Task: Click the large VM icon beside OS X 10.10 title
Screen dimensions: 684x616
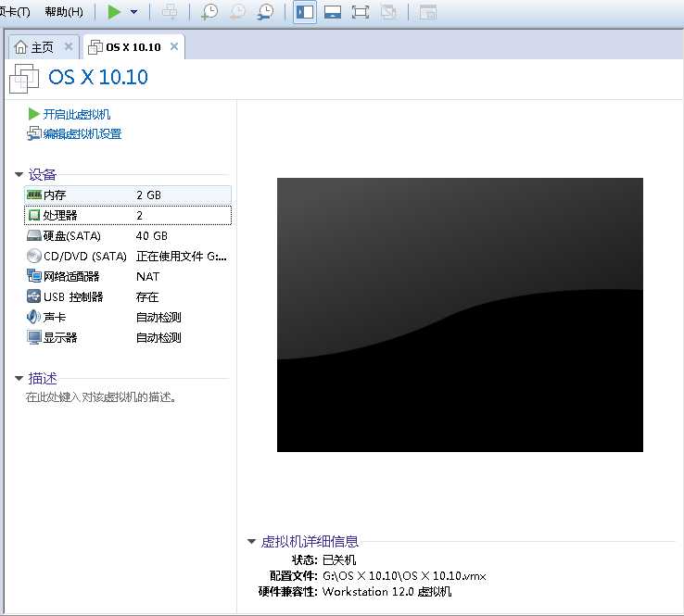Action: point(24,79)
